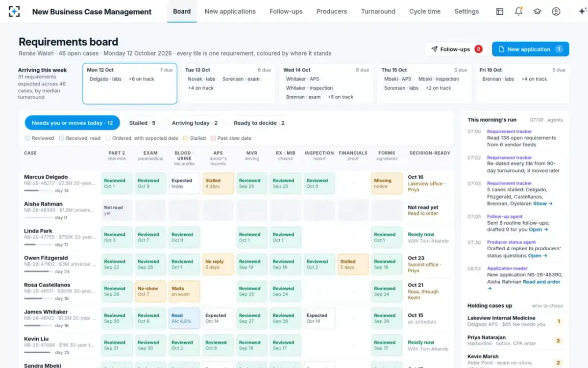
Task: Open the Rosa Castellanos case
Action: pos(47,285)
